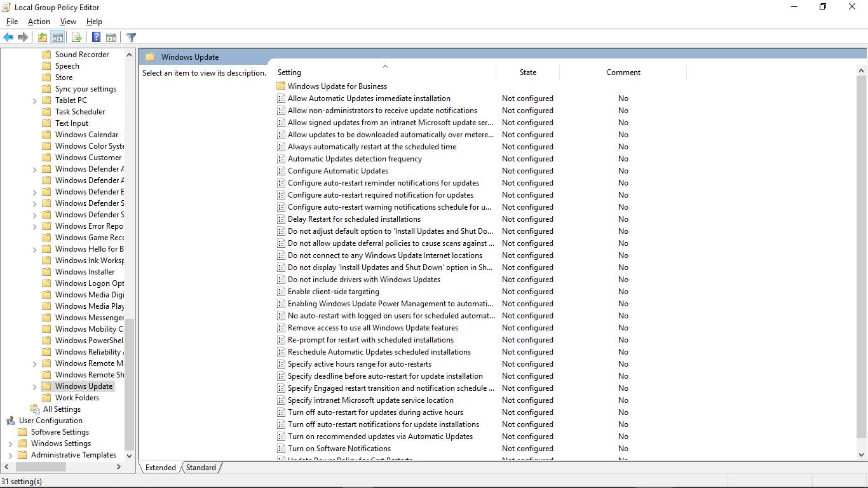
Task: Click policy icon beside Automatic Updates detection frequency
Action: coord(281,159)
